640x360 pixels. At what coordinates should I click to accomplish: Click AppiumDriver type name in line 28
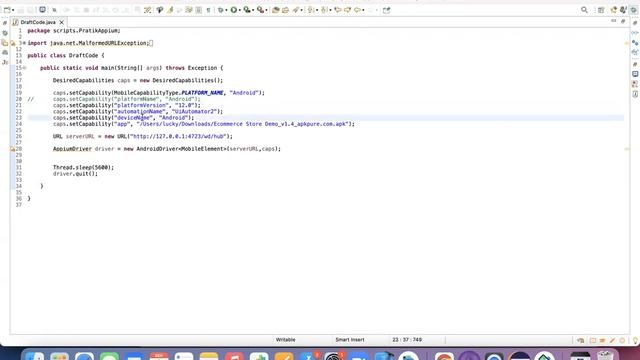[72, 149]
